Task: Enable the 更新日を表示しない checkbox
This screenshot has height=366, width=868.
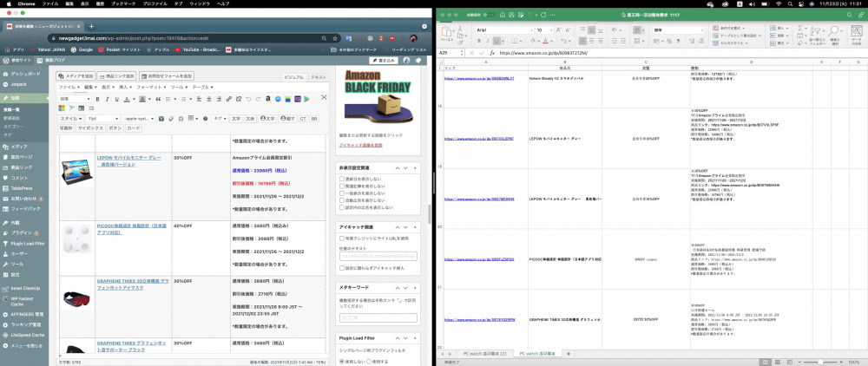Action: 341,179
